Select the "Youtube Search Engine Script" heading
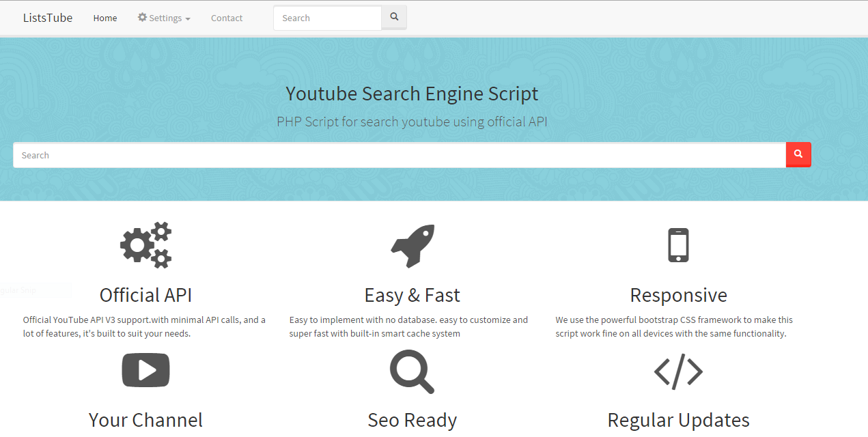 pyautogui.click(x=412, y=94)
